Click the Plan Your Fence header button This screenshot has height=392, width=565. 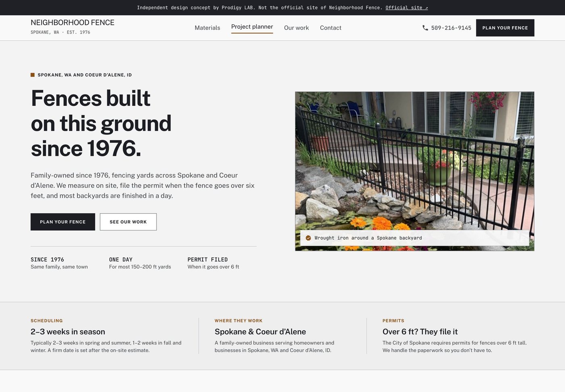coord(505,28)
